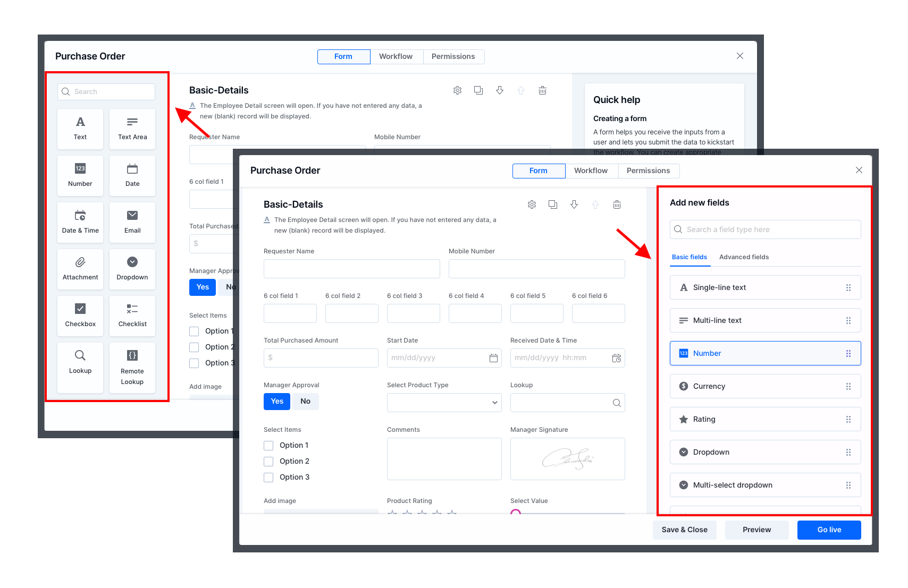Add the Multi-select dropdown field
Image resolution: width=908 pixels, height=588 pixels.
[x=766, y=485]
